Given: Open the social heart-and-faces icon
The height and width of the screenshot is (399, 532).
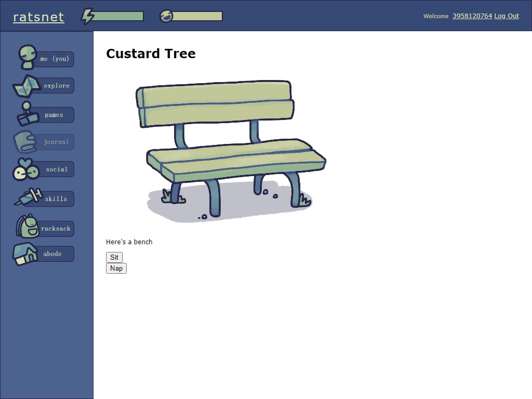Looking at the screenshot, I should (25, 169).
